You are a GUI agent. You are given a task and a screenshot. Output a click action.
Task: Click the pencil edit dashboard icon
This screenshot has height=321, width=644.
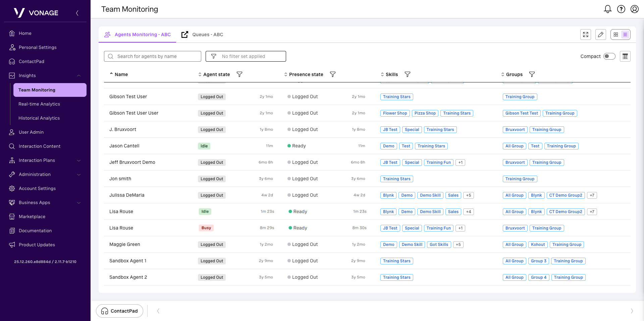tap(600, 35)
